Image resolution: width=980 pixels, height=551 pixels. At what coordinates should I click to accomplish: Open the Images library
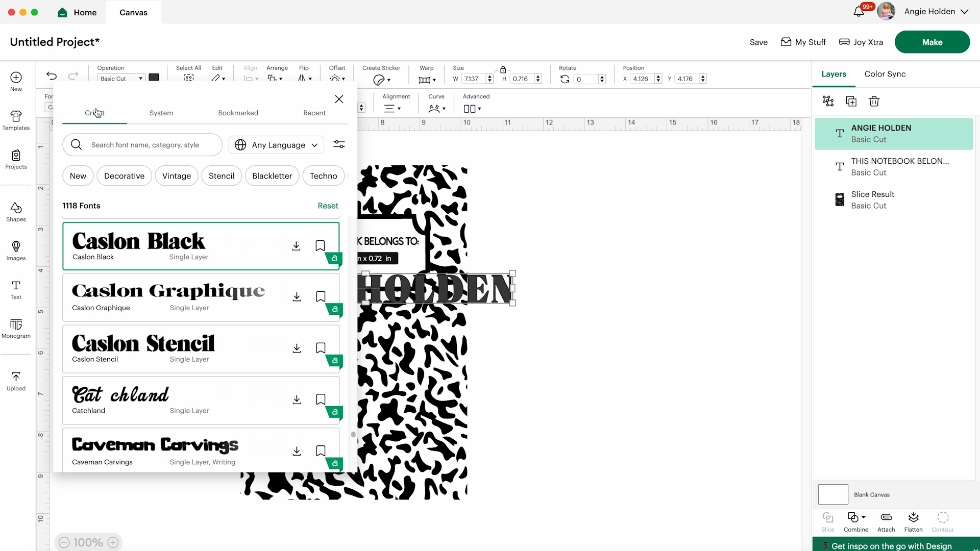point(16,251)
